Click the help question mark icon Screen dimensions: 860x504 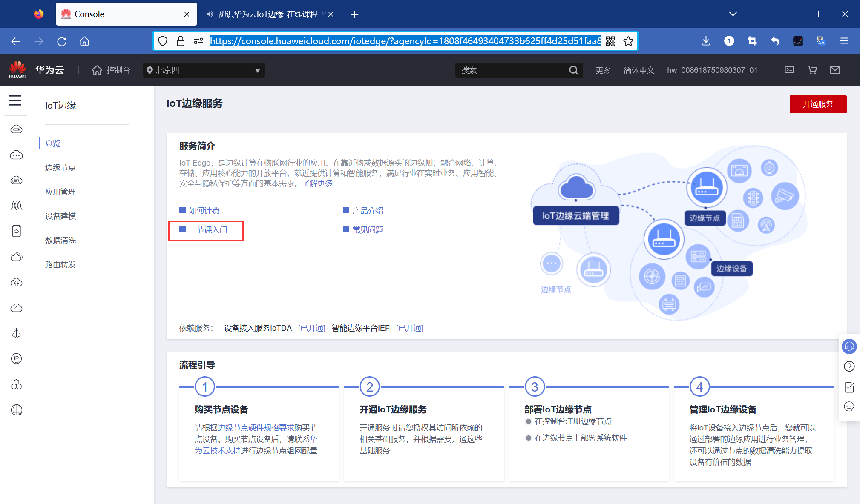point(849,366)
